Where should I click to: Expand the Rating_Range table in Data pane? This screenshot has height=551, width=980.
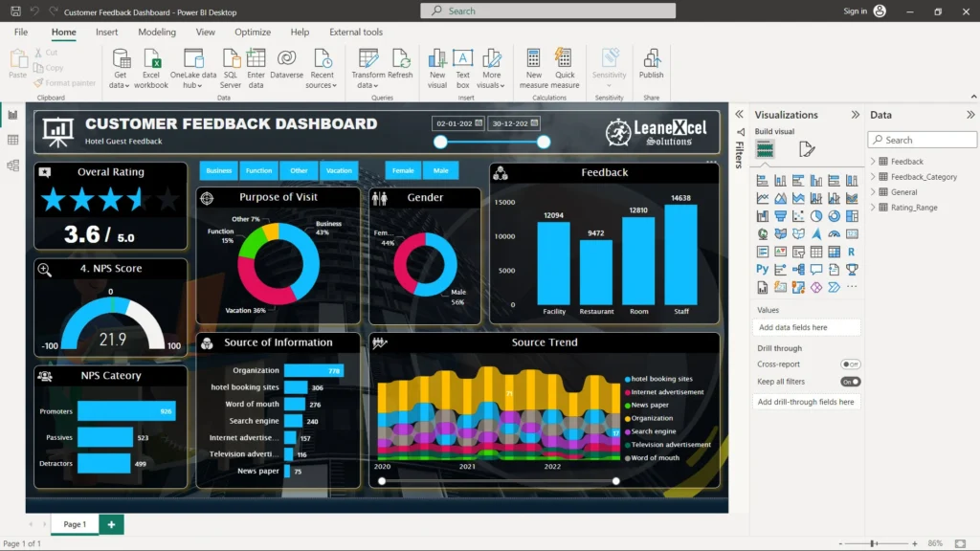pyautogui.click(x=874, y=208)
